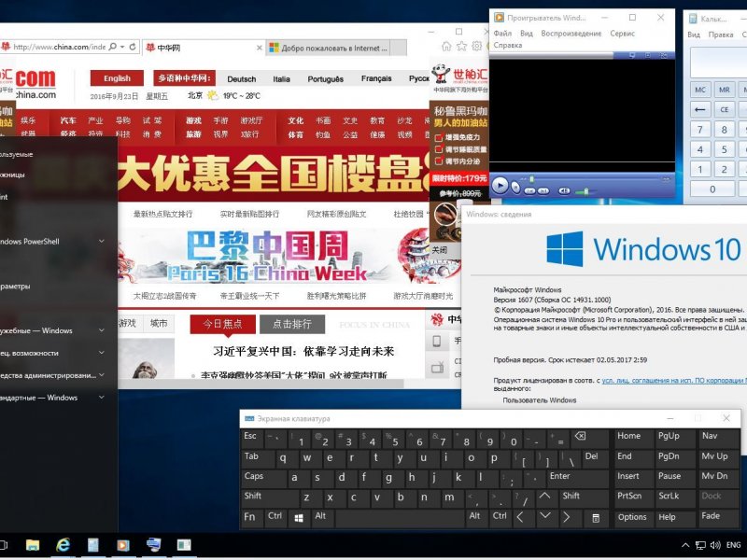Switch to Internet Explorer on the taskbar

tap(63, 545)
